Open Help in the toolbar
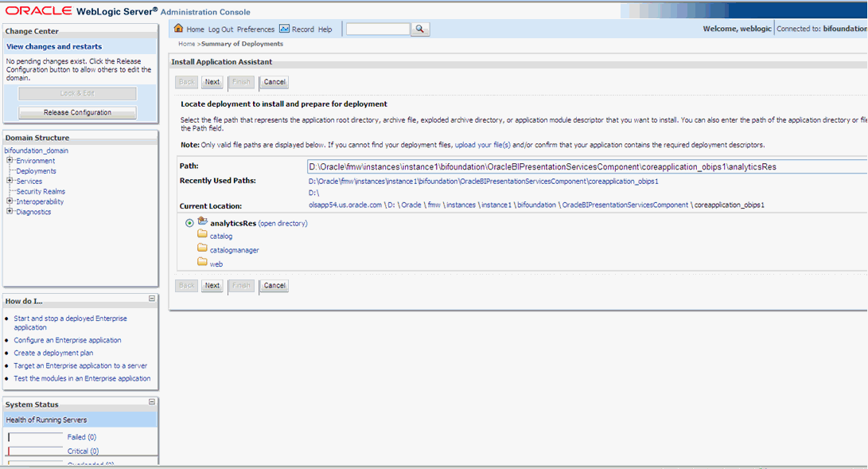Viewport: 868px width, 469px height. [325, 29]
